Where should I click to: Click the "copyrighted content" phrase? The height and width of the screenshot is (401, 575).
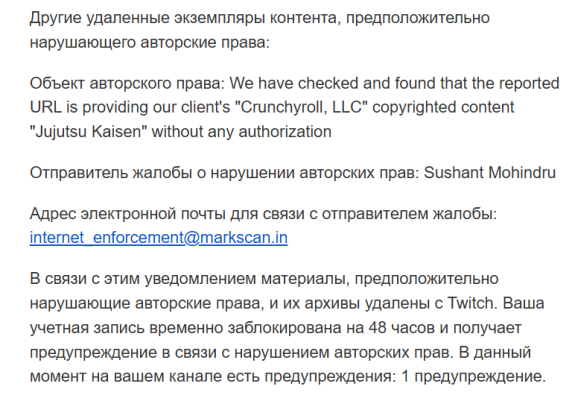[x=443, y=107]
